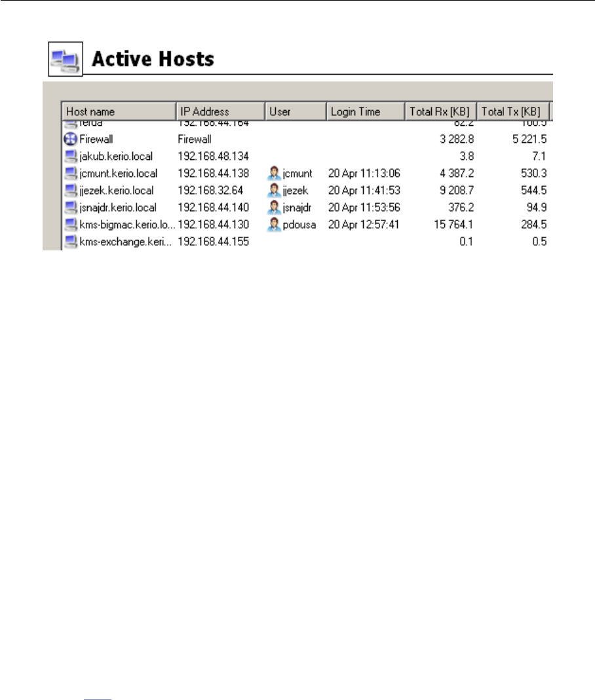Image resolution: width=595 pixels, height=700 pixels.
Task: Sort by the Host name column header
Action: [119, 111]
